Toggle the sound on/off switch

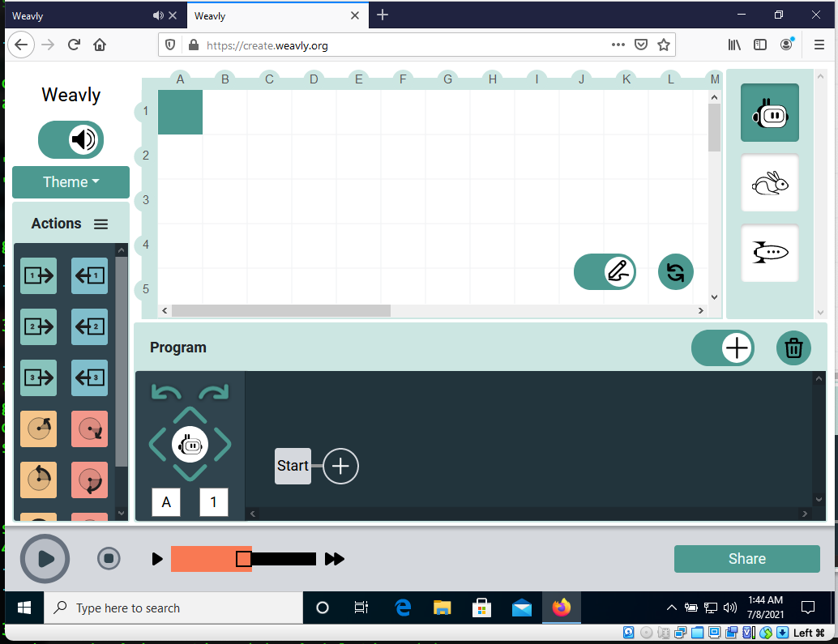(71, 140)
